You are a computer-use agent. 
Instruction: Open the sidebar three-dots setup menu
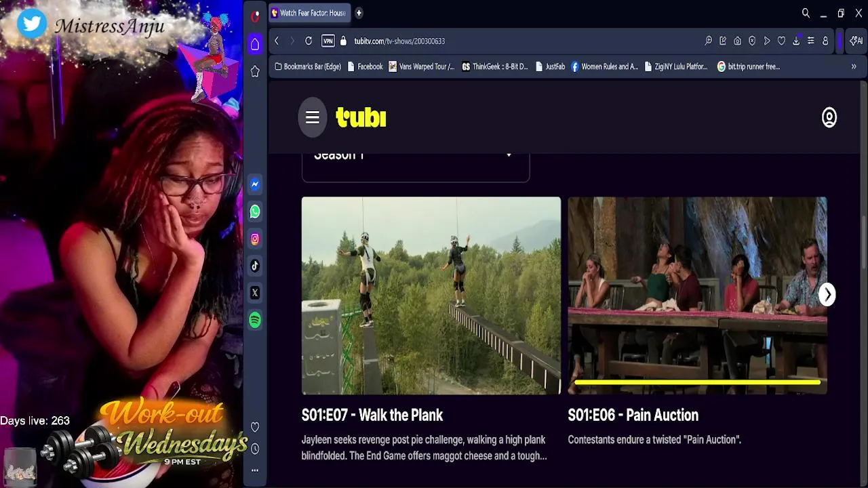(255, 470)
